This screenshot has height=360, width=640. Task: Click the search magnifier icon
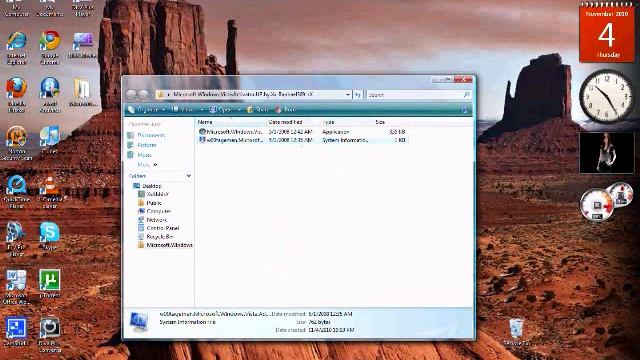coord(466,95)
